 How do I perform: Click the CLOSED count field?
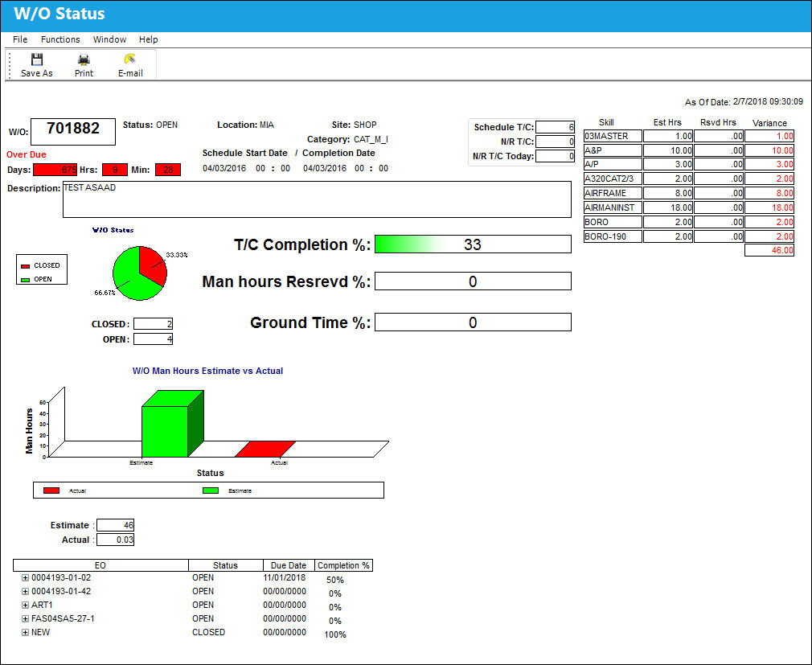154,324
